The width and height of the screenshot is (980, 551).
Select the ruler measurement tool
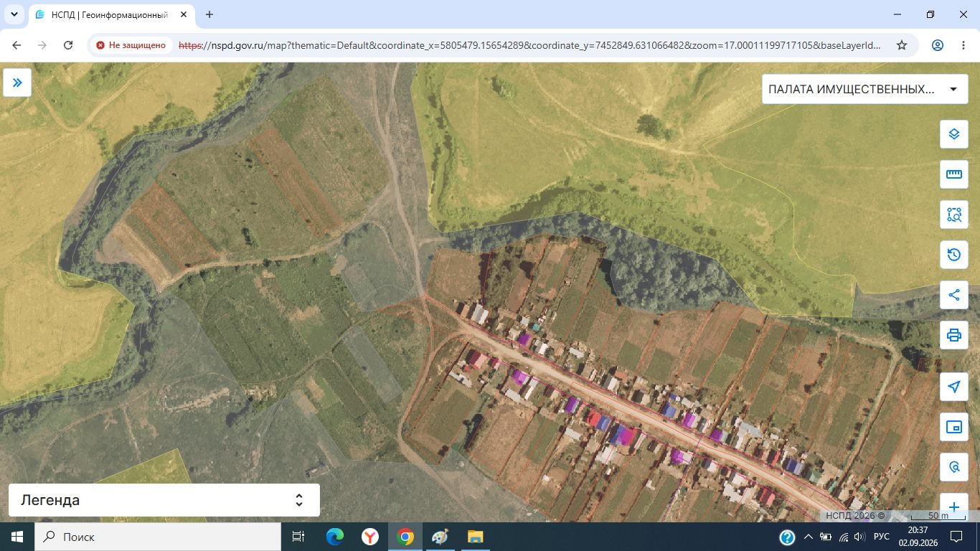953,174
